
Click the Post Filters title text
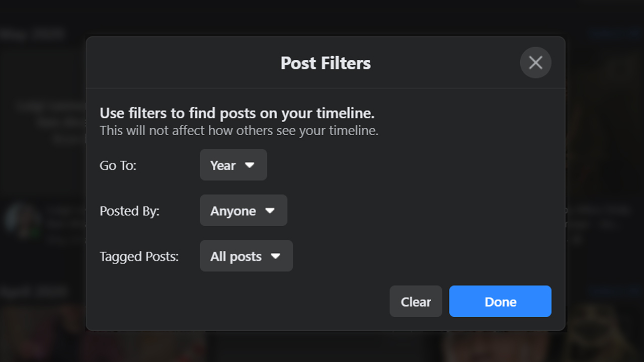(x=326, y=63)
